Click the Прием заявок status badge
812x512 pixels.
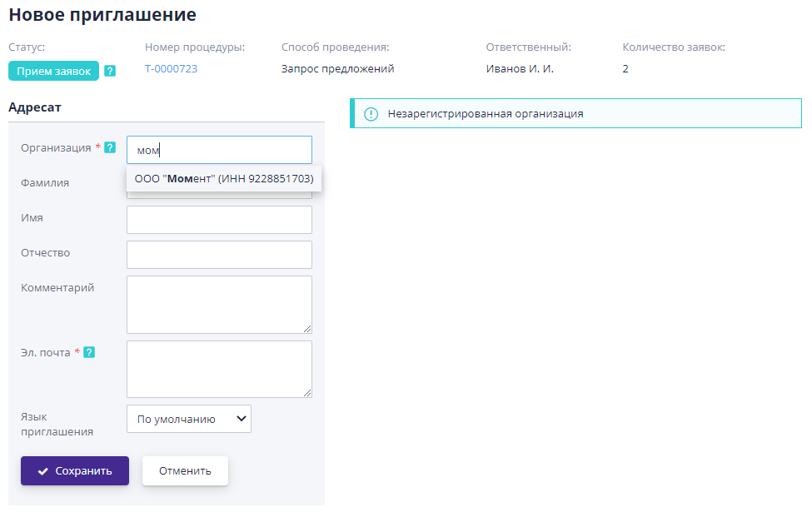click(52, 72)
